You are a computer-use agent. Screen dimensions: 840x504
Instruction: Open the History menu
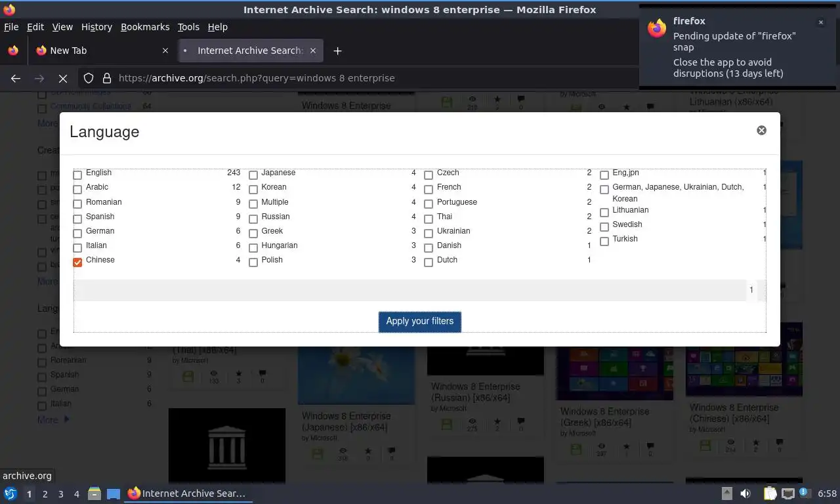click(x=96, y=27)
